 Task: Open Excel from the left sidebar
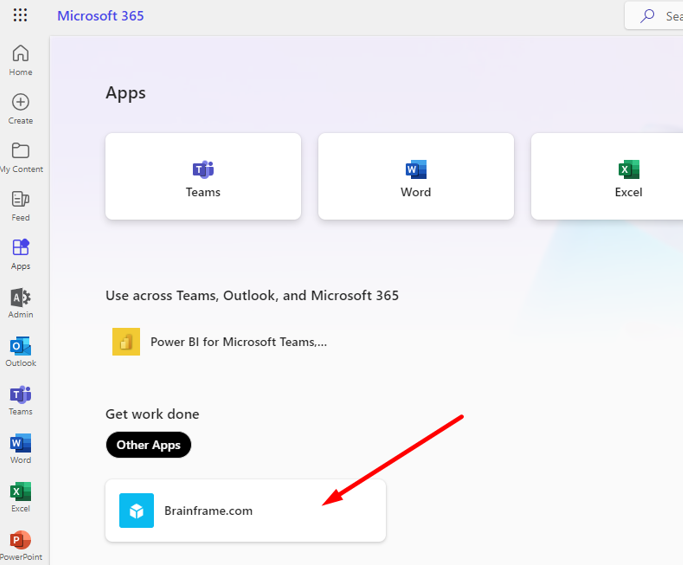(x=20, y=496)
